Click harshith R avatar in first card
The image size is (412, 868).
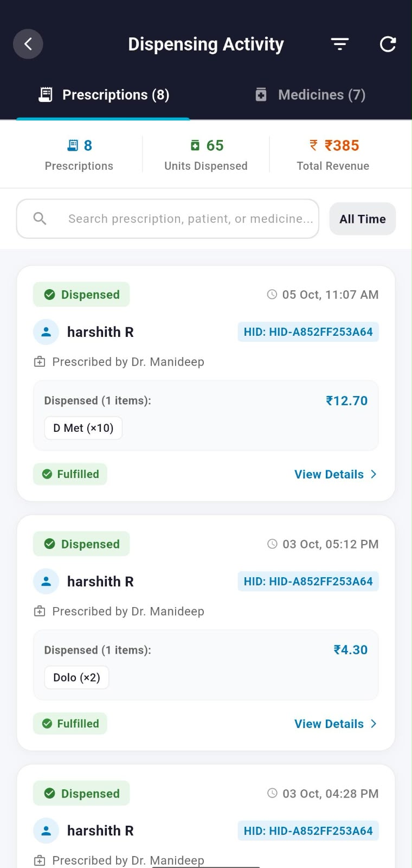coord(46,332)
